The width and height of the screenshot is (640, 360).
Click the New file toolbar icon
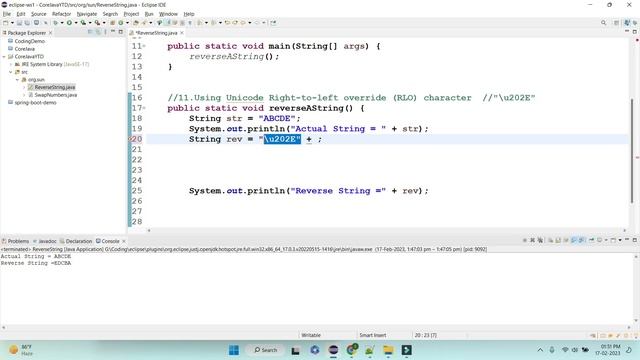6,23
